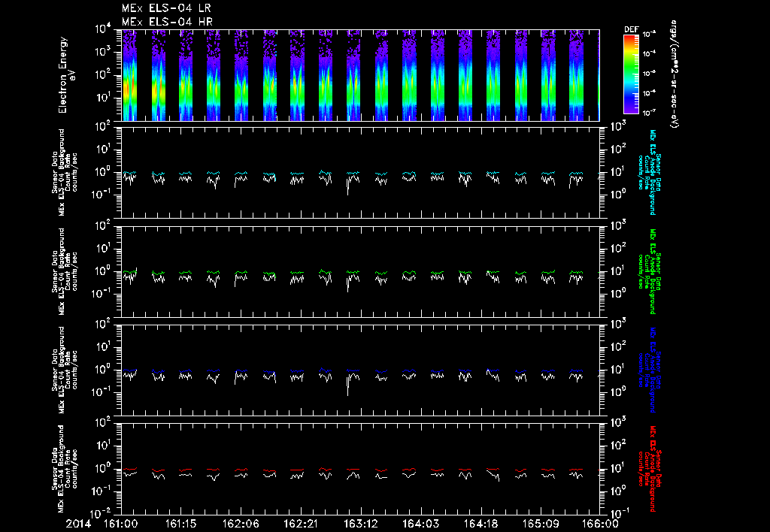Click the red-trace background count rate panel
The height and width of the screenshot is (532, 770).
coord(360,469)
